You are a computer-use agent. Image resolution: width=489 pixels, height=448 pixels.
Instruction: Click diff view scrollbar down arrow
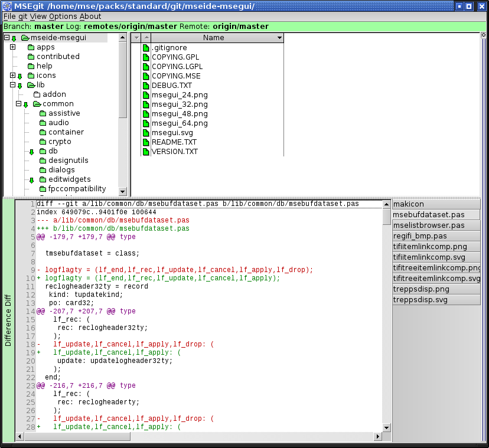click(x=387, y=427)
